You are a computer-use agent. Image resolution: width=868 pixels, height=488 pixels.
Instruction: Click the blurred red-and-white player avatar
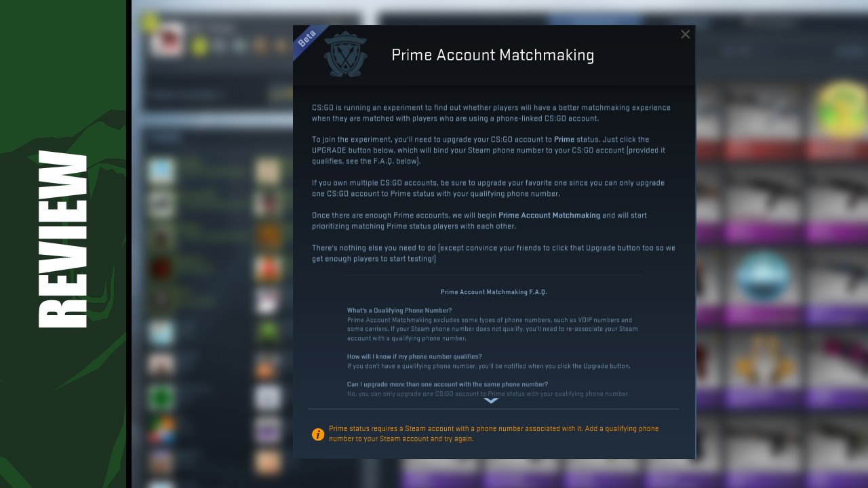166,39
